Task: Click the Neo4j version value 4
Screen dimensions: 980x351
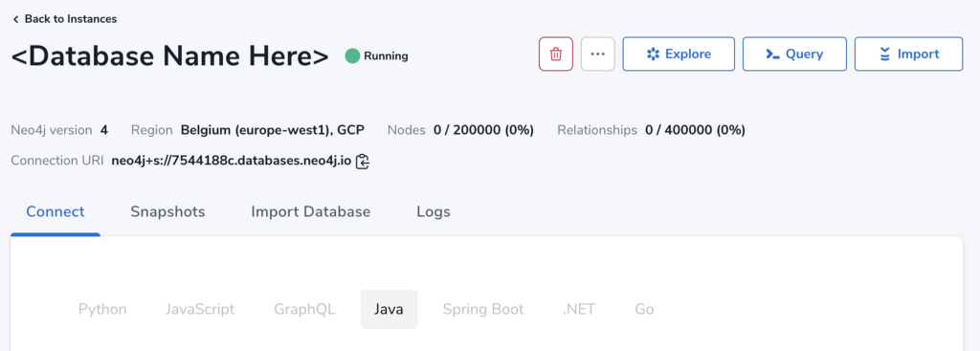Action: 103,130
